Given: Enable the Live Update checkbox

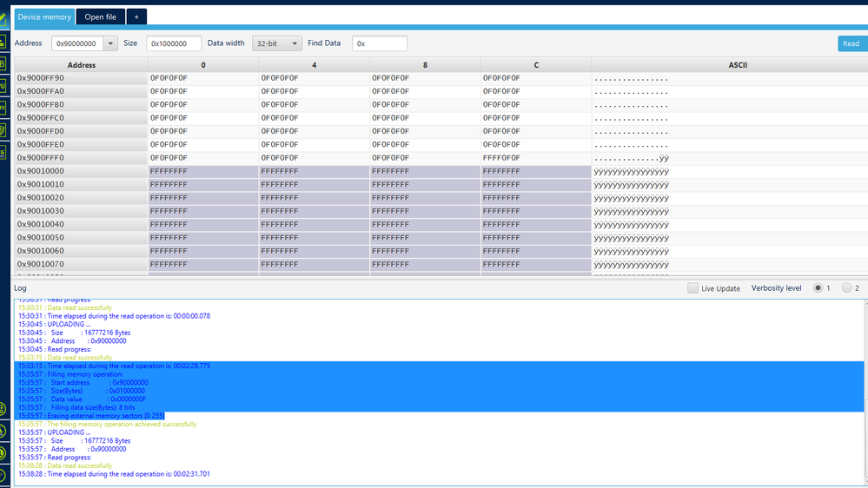Looking at the screenshot, I should 692,288.
